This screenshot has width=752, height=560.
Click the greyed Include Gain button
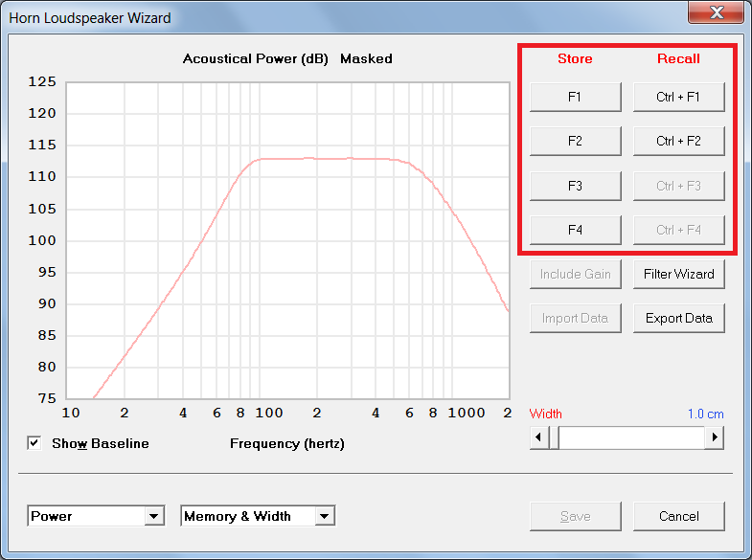coord(575,274)
